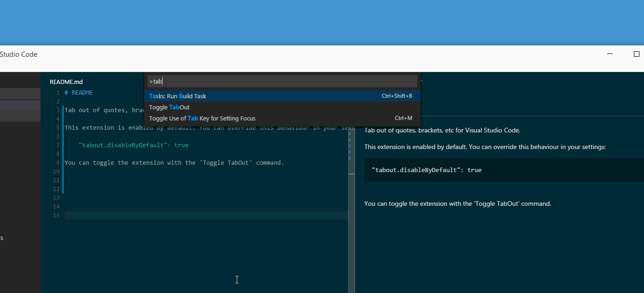
Task: Run the 'Tasks: Run Build Task' command
Action: pos(178,96)
